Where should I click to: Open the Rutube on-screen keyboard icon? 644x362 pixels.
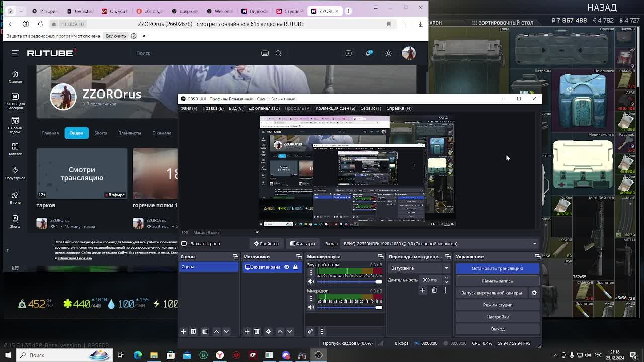click(265, 53)
